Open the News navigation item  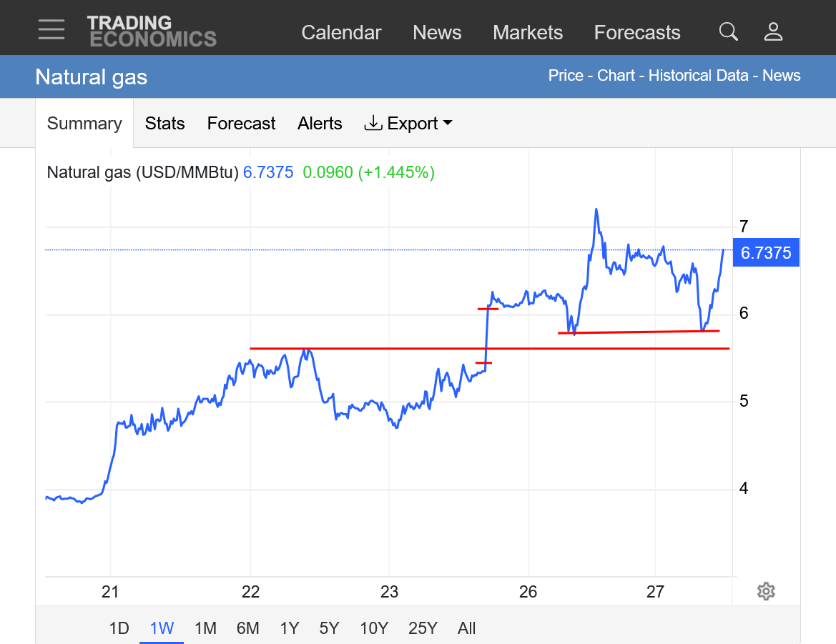[437, 33]
